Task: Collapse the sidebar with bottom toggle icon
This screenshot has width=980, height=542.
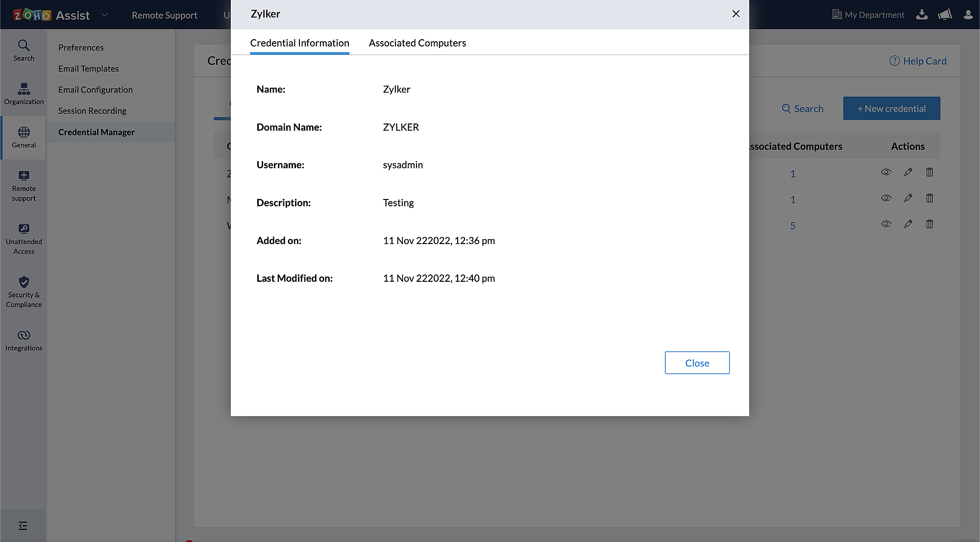Action: click(x=23, y=526)
